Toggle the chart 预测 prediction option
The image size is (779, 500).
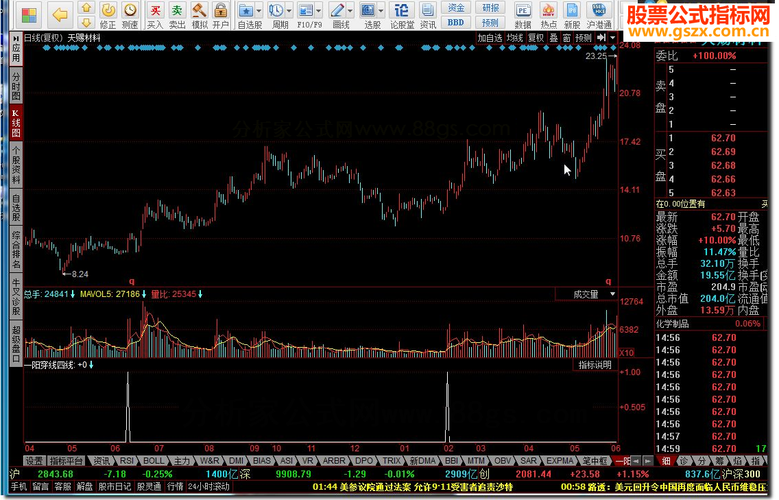[583, 38]
